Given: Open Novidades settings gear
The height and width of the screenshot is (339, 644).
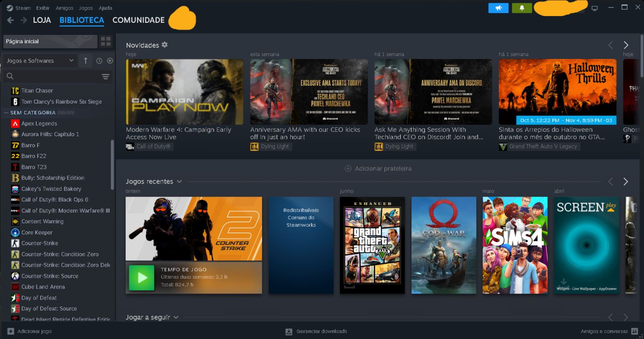Looking at the screenshot, I should [x=165, y=45].
